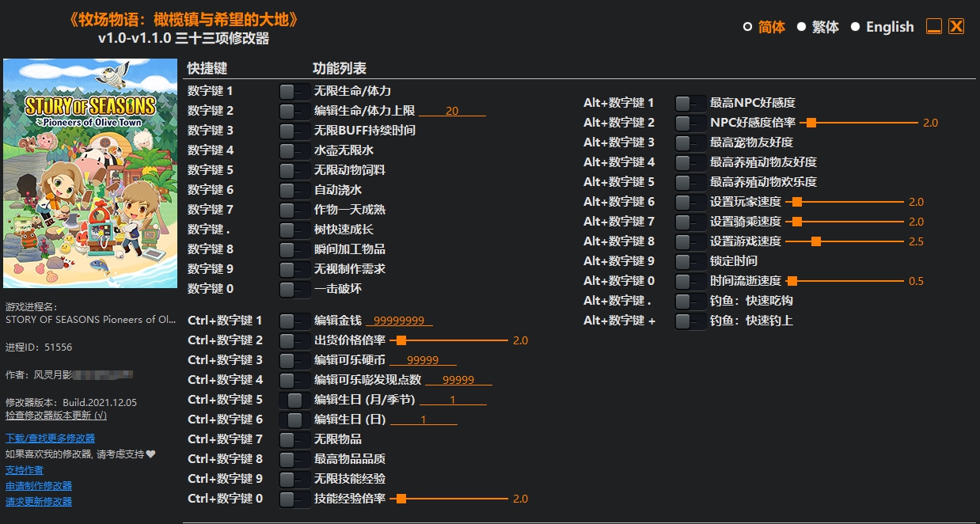The width and height of the screenshot is (980, 524).
Task: Enable 无限技能经验 switch
Action: [294, 478]
